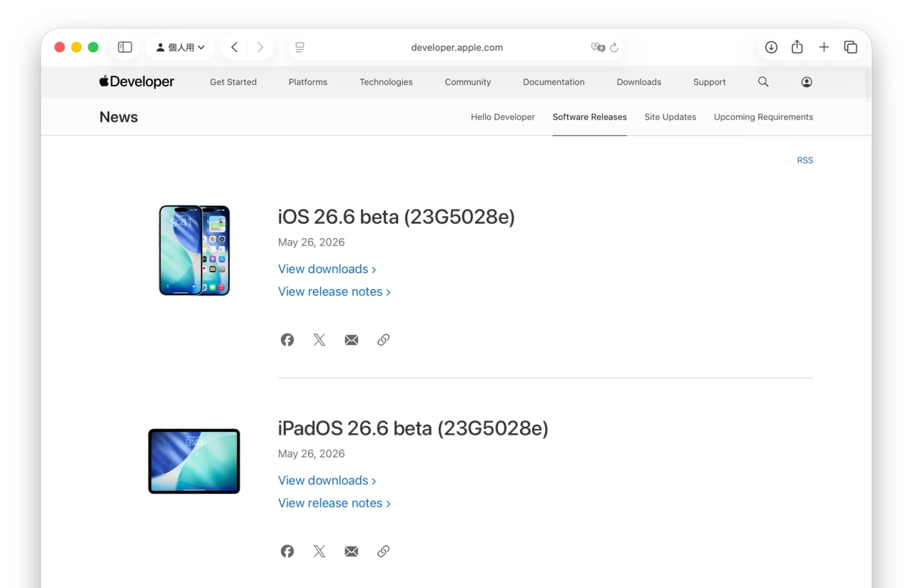Click the iPad thumbnail image
The width and height of the screenshot is (913, 588).
[194, 461]
